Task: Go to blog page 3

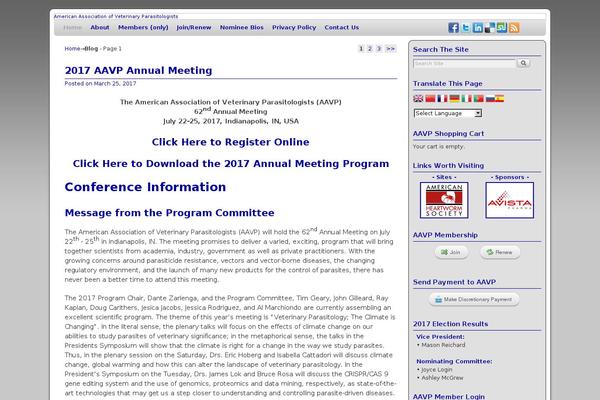Action: [x=379, y=49]
